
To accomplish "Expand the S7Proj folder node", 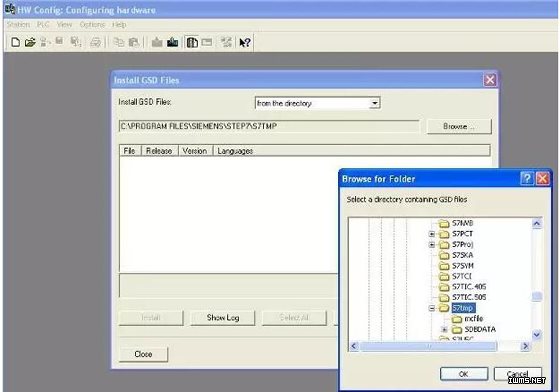I will (432, 245).
